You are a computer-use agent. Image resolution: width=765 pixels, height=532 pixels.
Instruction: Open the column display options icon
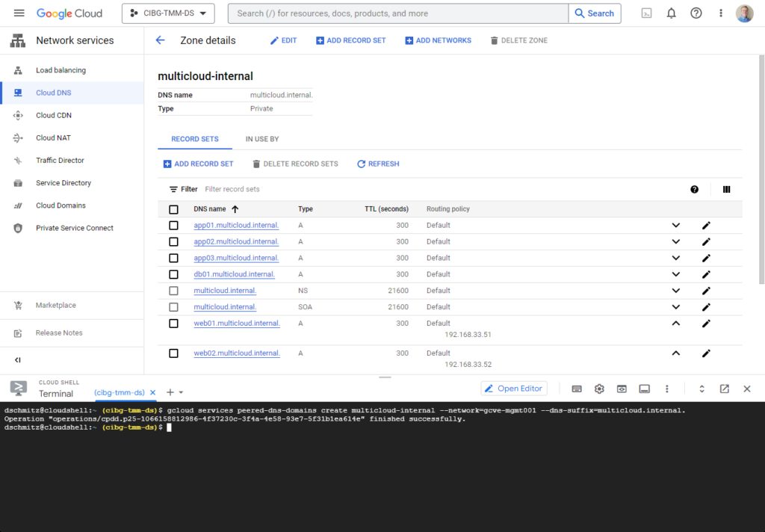tap(726, 189)
